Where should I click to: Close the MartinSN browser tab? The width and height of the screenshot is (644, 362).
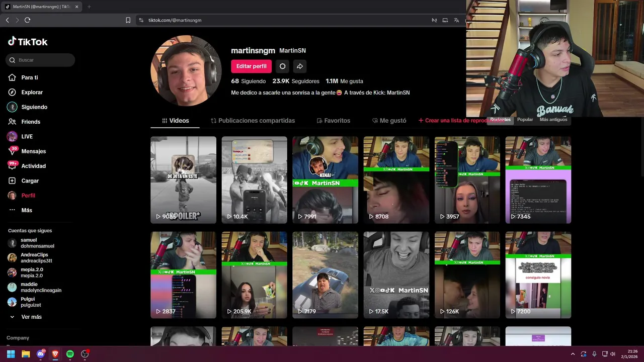point(76,7)
